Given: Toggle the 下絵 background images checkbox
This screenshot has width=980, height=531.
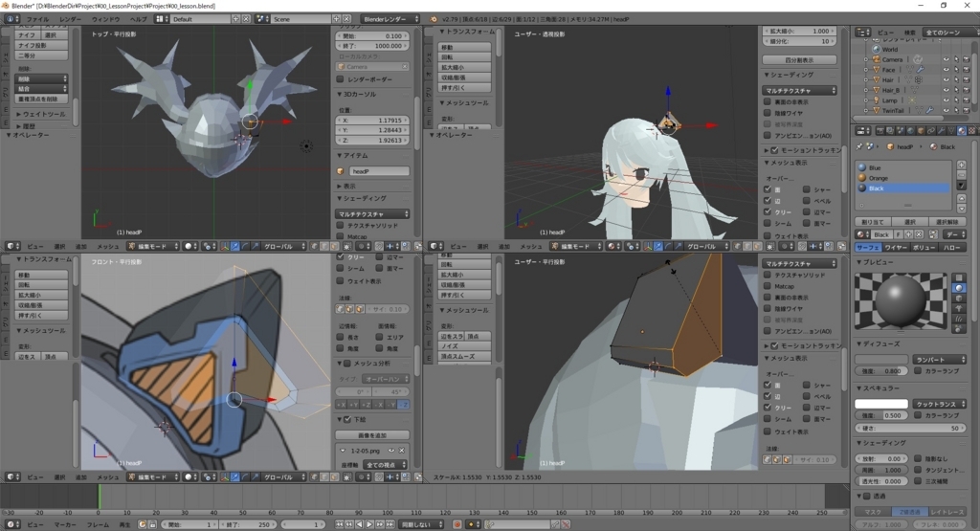Looking at the screenshot, I should pos(347,419).
